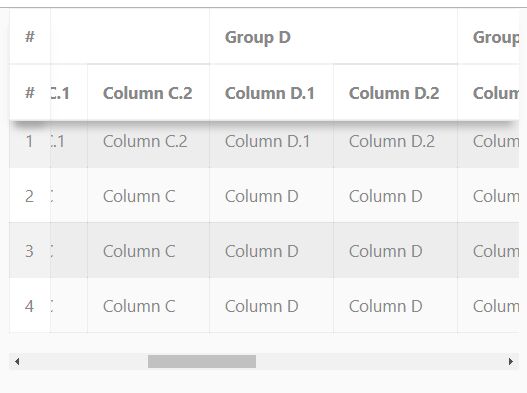This screenshot has width=527, height=393.
Task: Click the # header in the second header row
Action: pyautogui.click(x=30, y=92)
